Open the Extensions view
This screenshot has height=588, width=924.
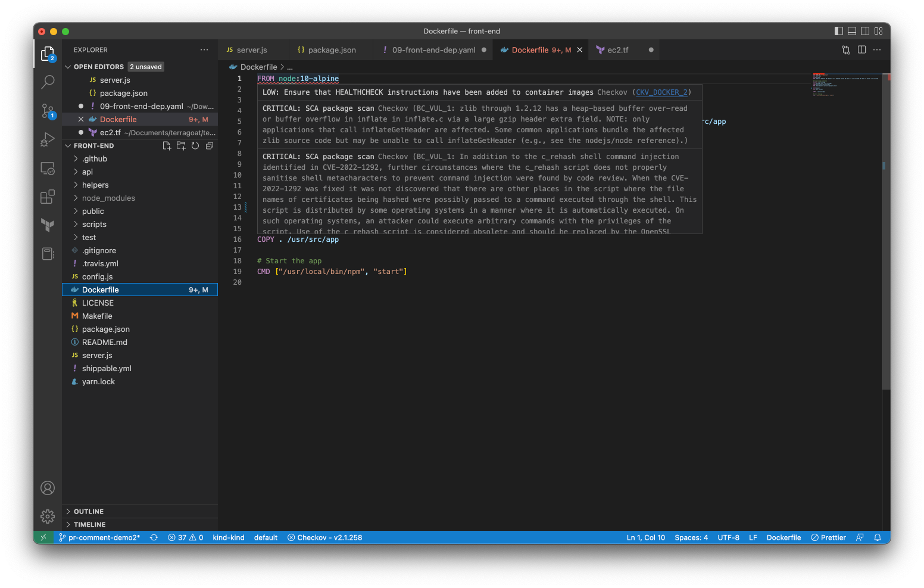coord(48,197)
